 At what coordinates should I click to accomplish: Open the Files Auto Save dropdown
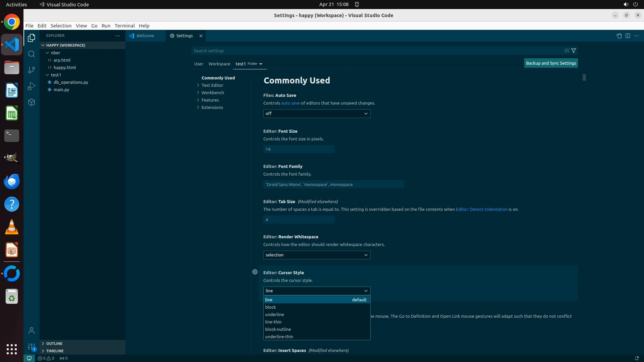[x=317, y=114]
